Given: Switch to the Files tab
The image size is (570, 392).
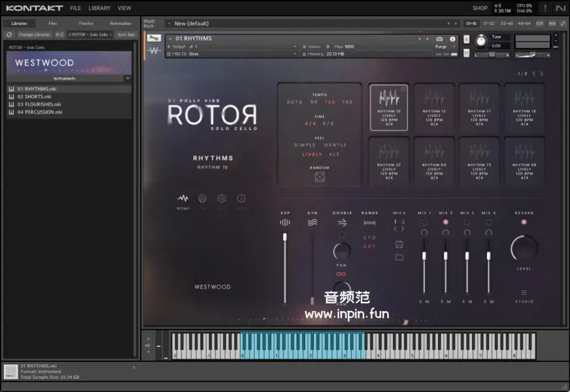Looking at the screenshot, I should pos(52,24).
